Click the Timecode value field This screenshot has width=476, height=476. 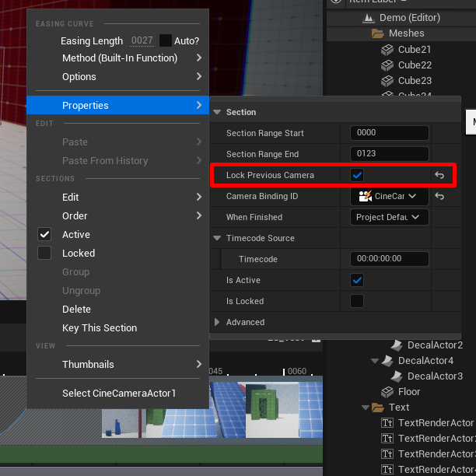[x=390, y=259]
